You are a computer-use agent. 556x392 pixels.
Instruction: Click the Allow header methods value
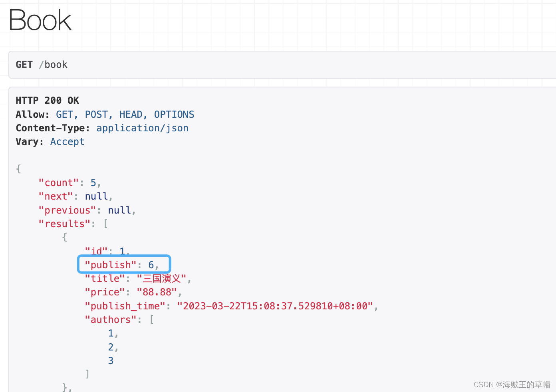point(125,115)
